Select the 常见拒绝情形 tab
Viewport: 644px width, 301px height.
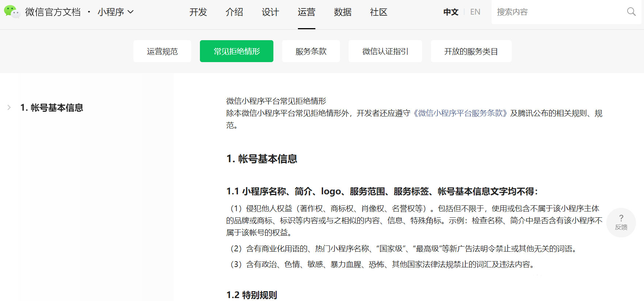pyautogui.click(x=236, y=51)
